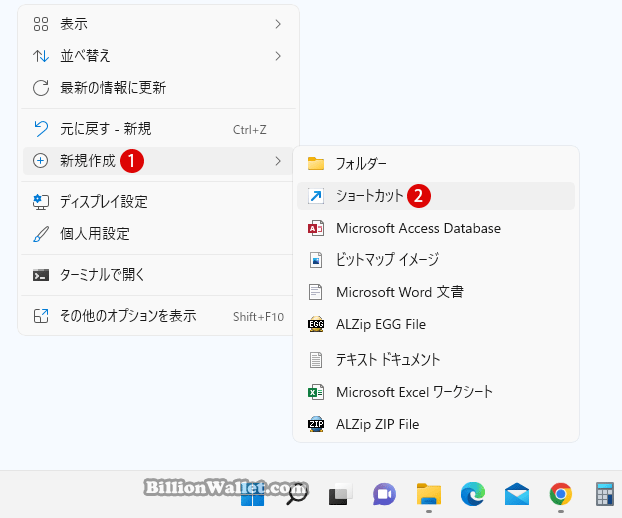Screen dimensions: 622x518
Task: Choose Microsoft Word 文書 in submenu
Action: click(436, 292)
